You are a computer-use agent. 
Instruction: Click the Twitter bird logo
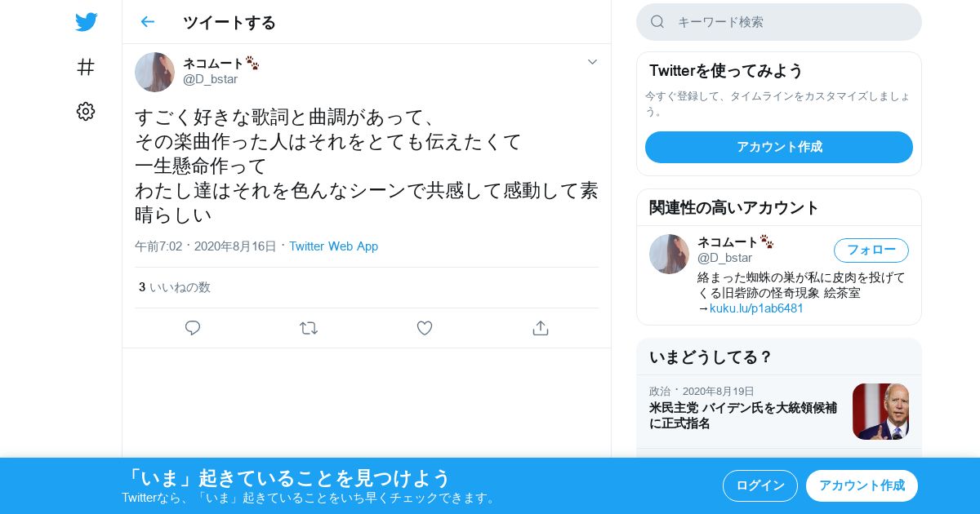(x=86, y=22)
